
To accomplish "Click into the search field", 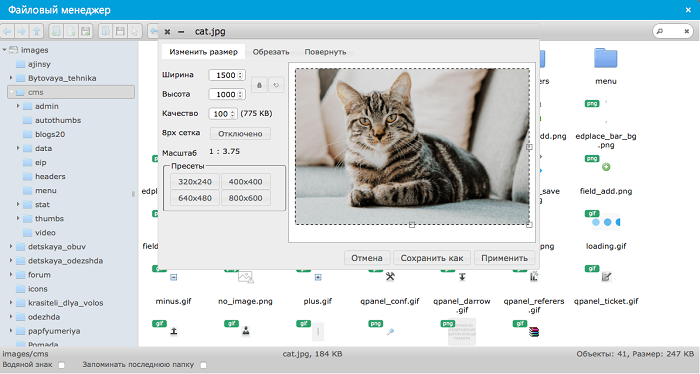I will [673, 31].
